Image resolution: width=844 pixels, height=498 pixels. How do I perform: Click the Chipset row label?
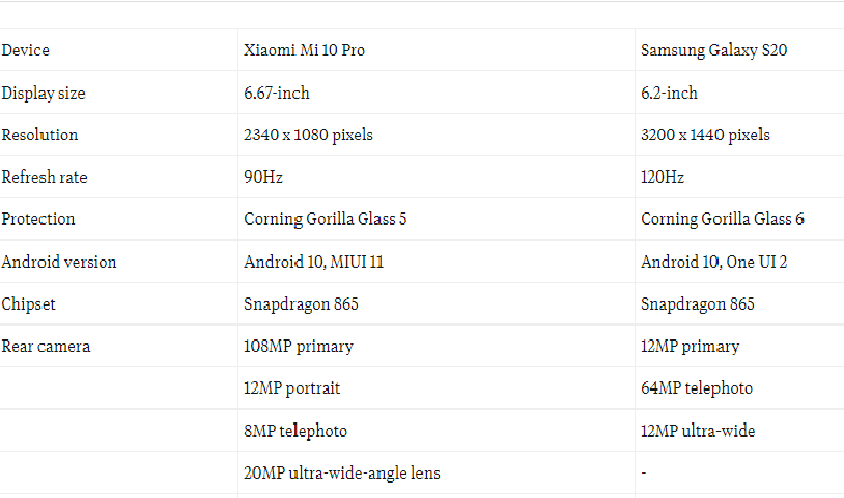28,304
